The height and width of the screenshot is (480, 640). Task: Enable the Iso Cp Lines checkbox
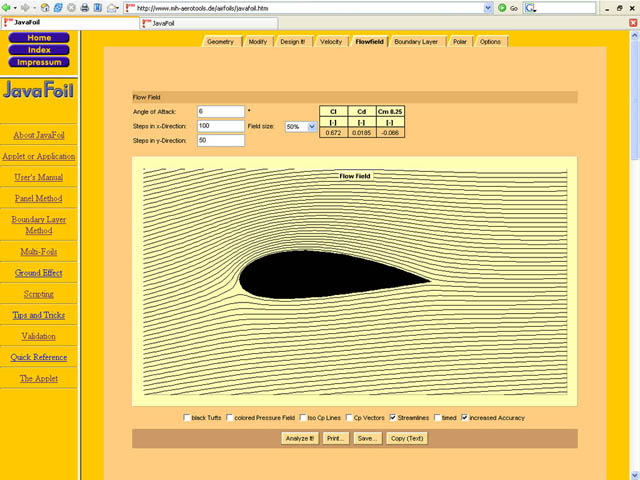click(303, 418)
